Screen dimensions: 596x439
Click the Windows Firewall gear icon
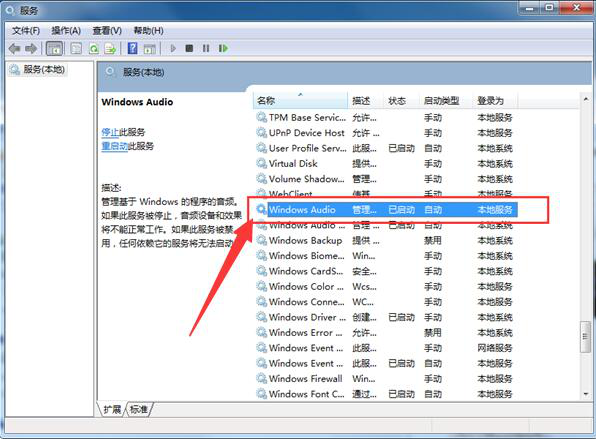click(x=262, y=379)
